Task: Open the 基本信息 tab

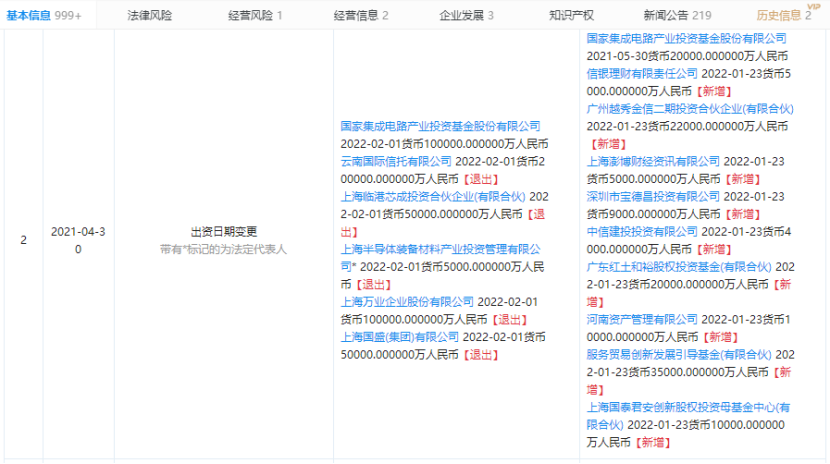Action: coord(44,15)
